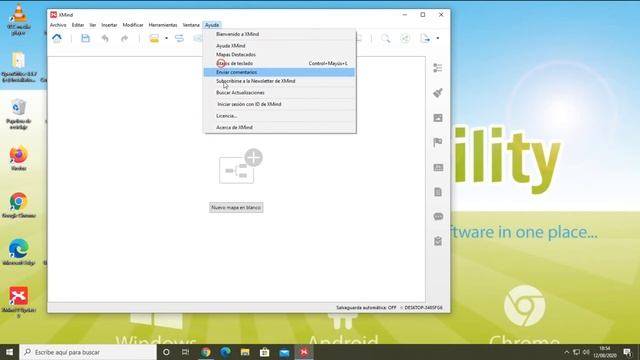Viewport: 640px width, 360px height.
Task: Click the export document icon
Action: (425, 38)
